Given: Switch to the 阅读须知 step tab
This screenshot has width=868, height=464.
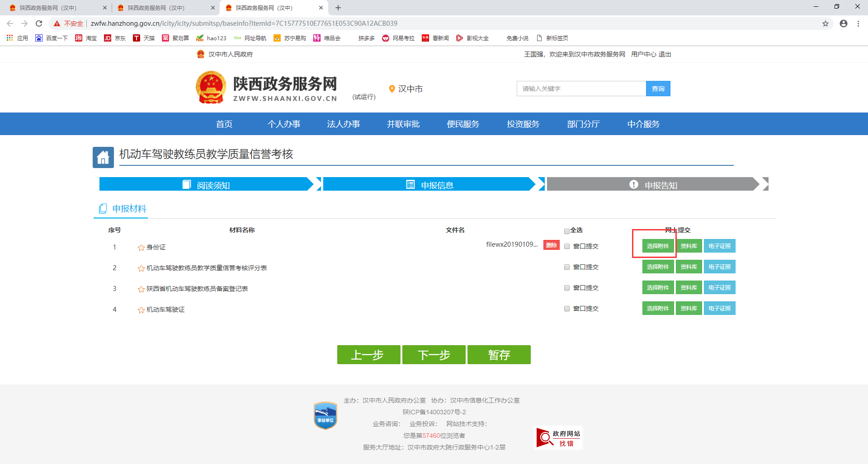Looking at the screenshot, I should [x=206, y=184].
